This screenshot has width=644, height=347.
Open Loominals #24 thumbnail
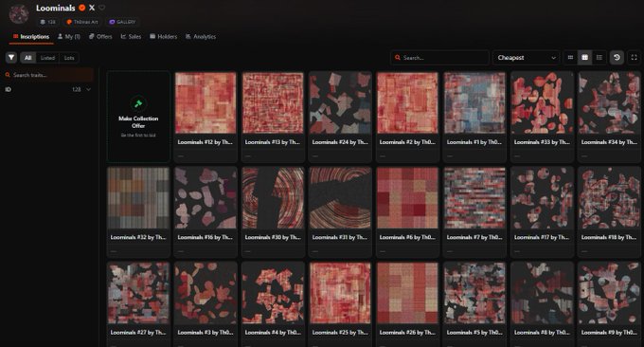(341, 102)
